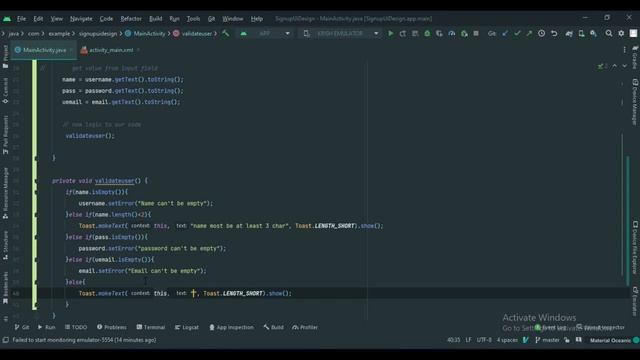Go to next highlighted error arrow

(x=624, y=66)
